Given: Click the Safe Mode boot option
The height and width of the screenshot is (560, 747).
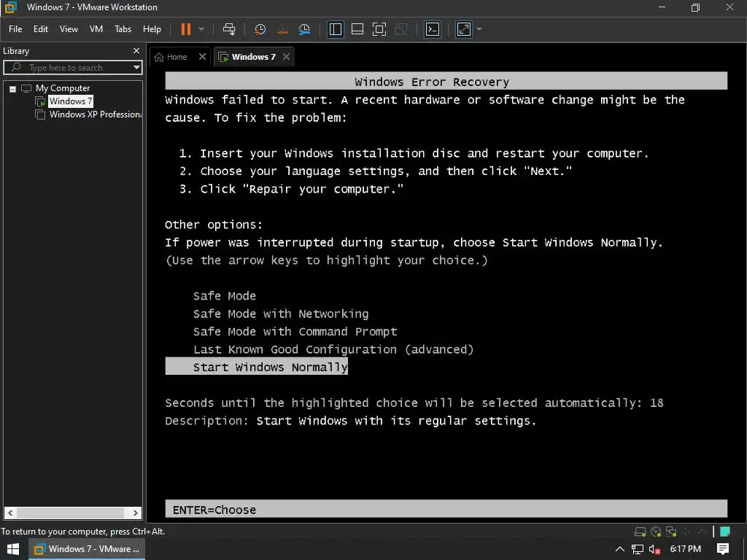Looking at the screenshot, I should 225,296.
